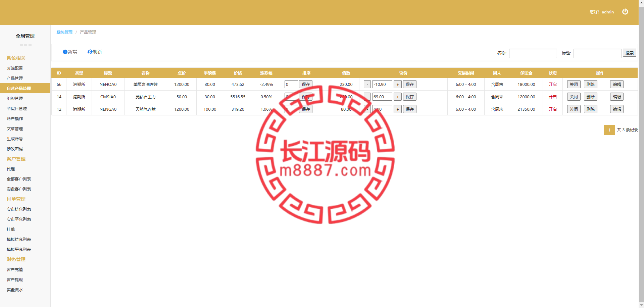Open 全部客户列表 in sidebar
The width and height of the screenshot is (644, 308).
coord(19,179)
